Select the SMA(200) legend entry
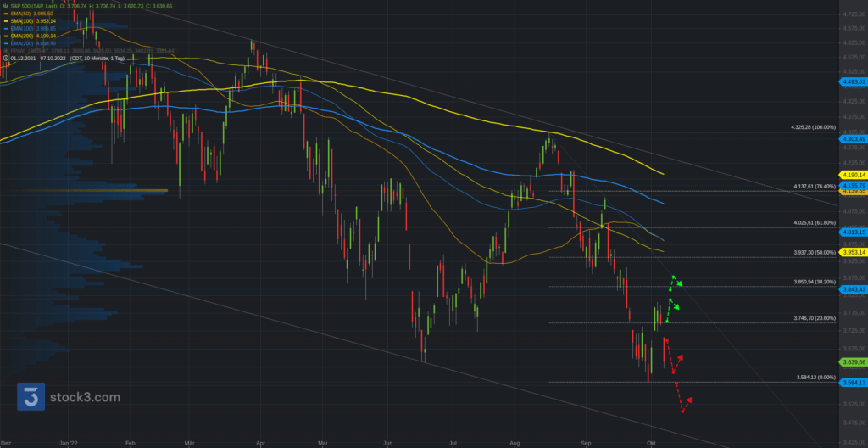Image resolution: width=868 pixels, height=448 pixels. tap(33, 36)
